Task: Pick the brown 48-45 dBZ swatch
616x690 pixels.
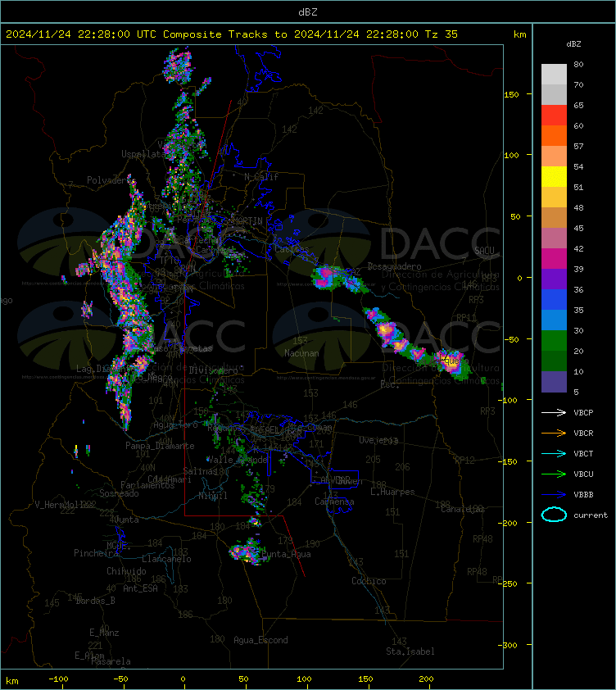Action: [554, 218]
